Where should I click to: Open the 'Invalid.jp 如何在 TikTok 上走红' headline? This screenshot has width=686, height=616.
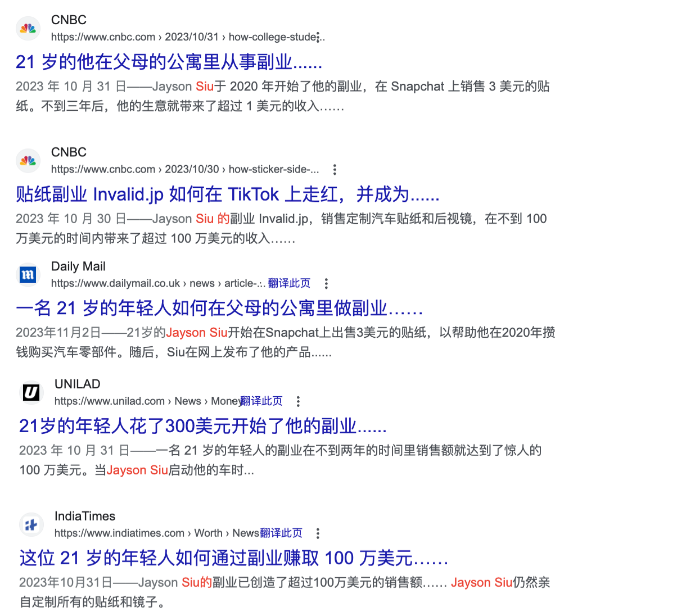coord(227,194)
